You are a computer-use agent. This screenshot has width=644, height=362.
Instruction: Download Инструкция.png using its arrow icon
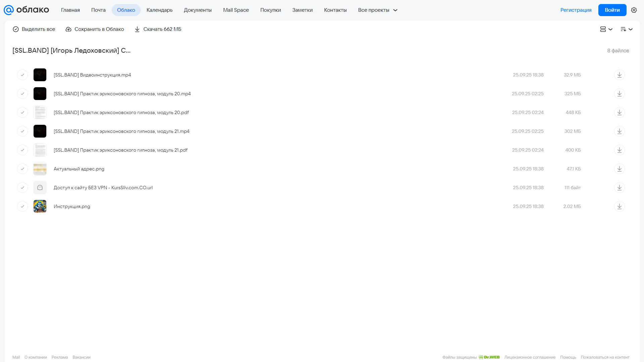pos(620,206)
